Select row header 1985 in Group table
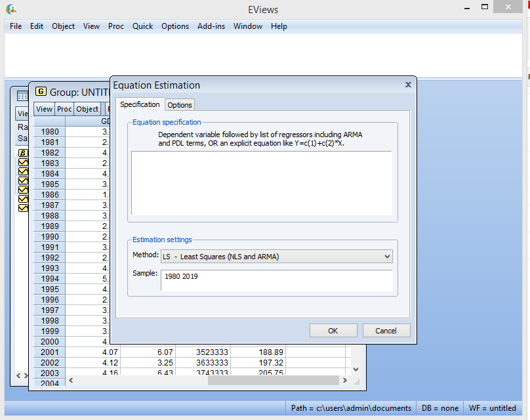This screenshot has width=530, height=420. pos(50,184)
